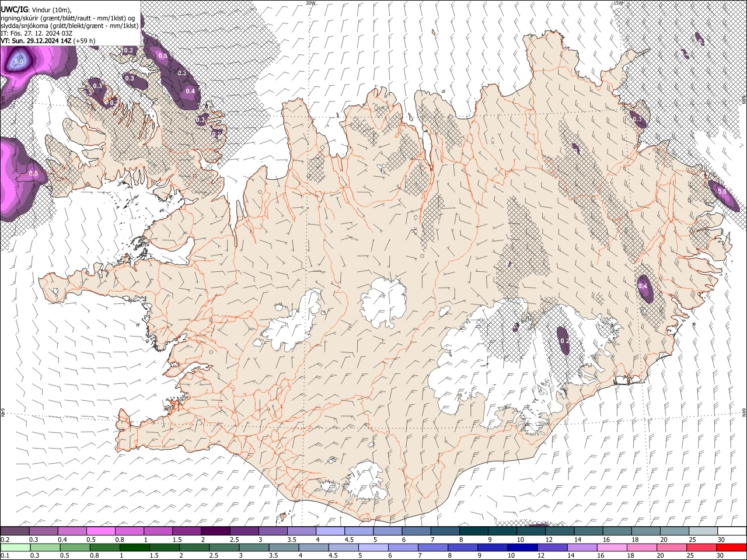This screenshot has width=747, height=560.
Task: Click the pale gray 25 swatch on the snow scale
Action: coord(703,531)
